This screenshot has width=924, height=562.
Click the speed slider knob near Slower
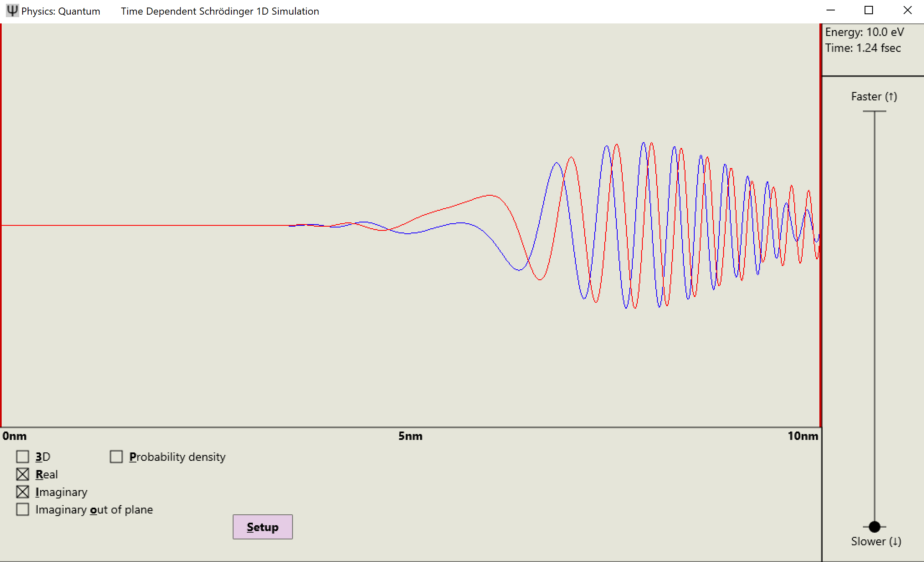tap(874, 526)
